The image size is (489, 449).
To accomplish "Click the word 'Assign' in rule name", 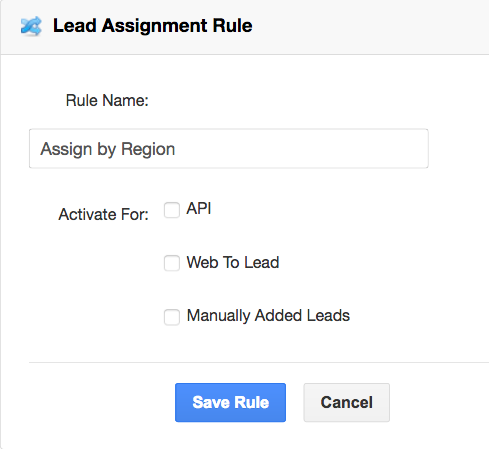I will point(66,149).
